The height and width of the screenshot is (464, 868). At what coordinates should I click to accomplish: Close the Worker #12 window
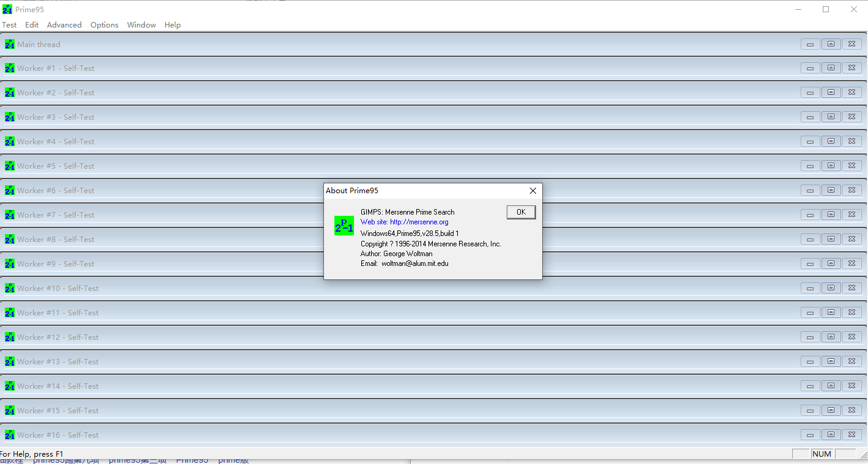(851, 337)
